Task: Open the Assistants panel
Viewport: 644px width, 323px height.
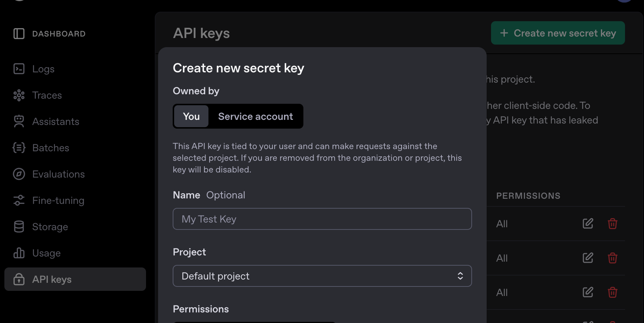Action: [x=55, y=121]
